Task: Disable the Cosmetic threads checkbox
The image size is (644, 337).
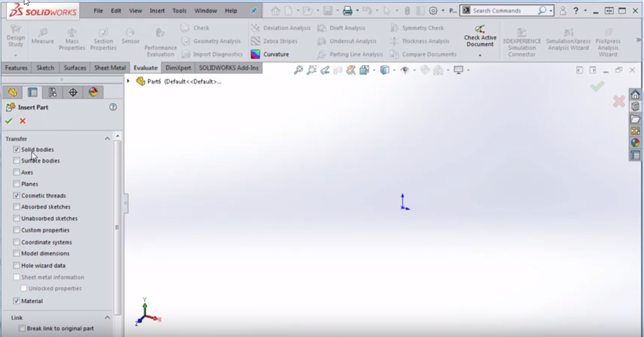Action: [17, 195]
